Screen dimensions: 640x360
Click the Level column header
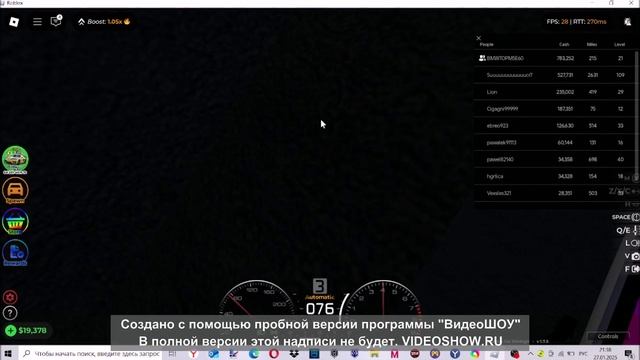620,44
